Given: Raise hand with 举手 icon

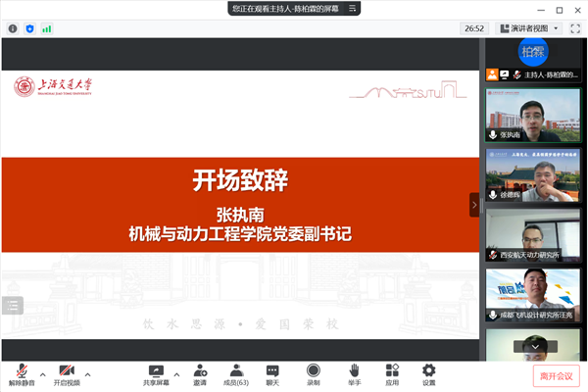Looking at the screenshot, I should (353, 372).
